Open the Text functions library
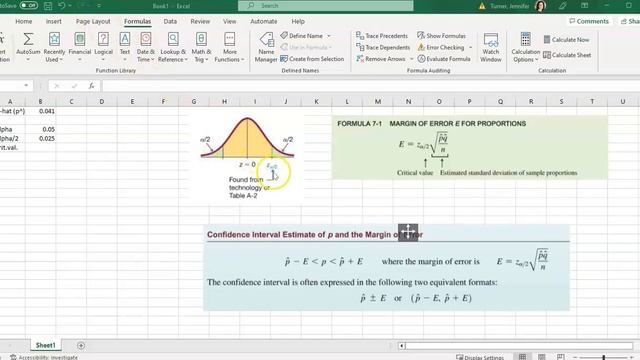 124,47
